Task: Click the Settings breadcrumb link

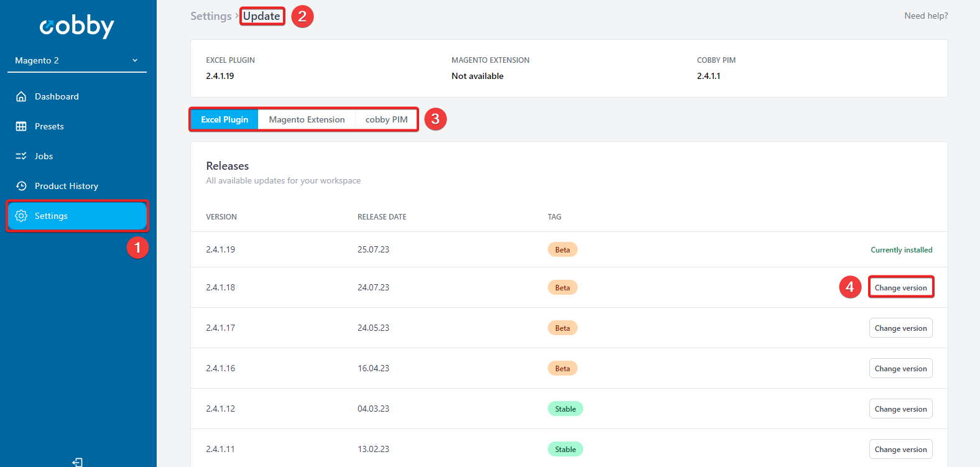Action: pyautogui.click(x=211, y=16)
